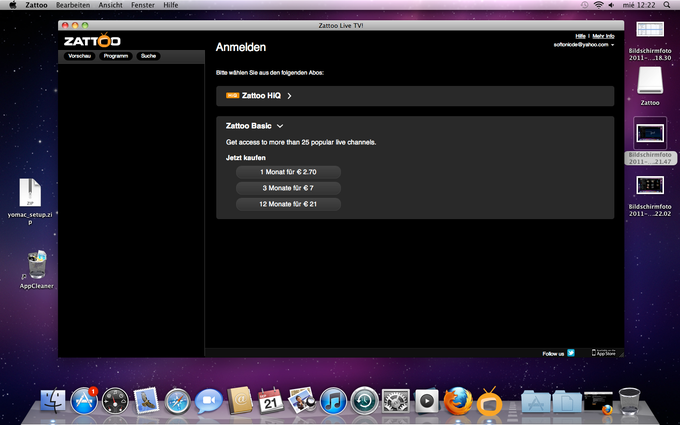Viewport: 680px width, 425px height.
Task: Open App Store in the dock
Action: tap(84, 400)
